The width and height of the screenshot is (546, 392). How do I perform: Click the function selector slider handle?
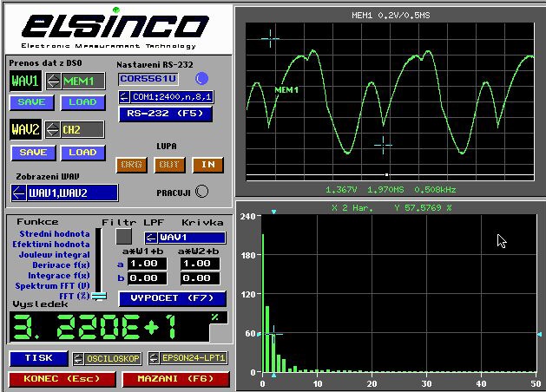99,296
